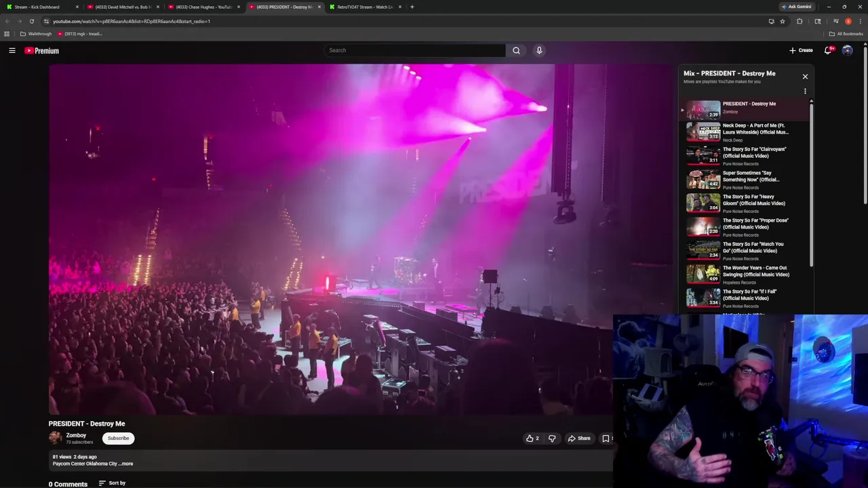Open browser extensions puzzle icon

(800, 21)
